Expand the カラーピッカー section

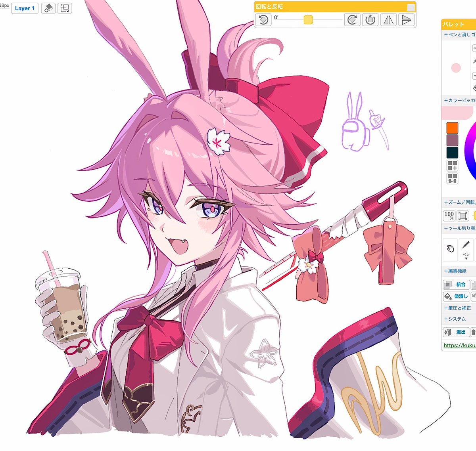(460, 101)
